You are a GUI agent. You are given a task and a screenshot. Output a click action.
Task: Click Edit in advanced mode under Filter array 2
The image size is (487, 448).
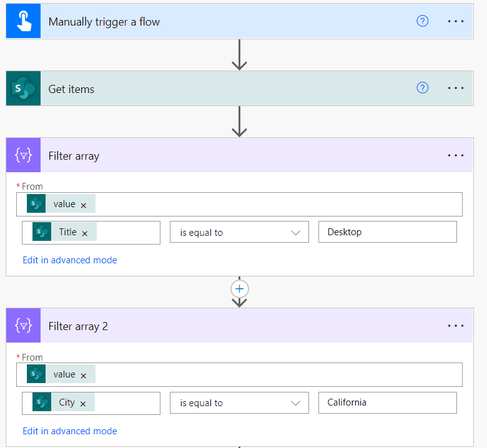click(70, 431)
